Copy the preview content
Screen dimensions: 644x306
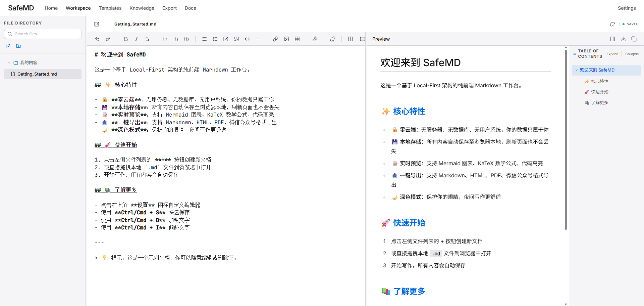tap(634, 39)
